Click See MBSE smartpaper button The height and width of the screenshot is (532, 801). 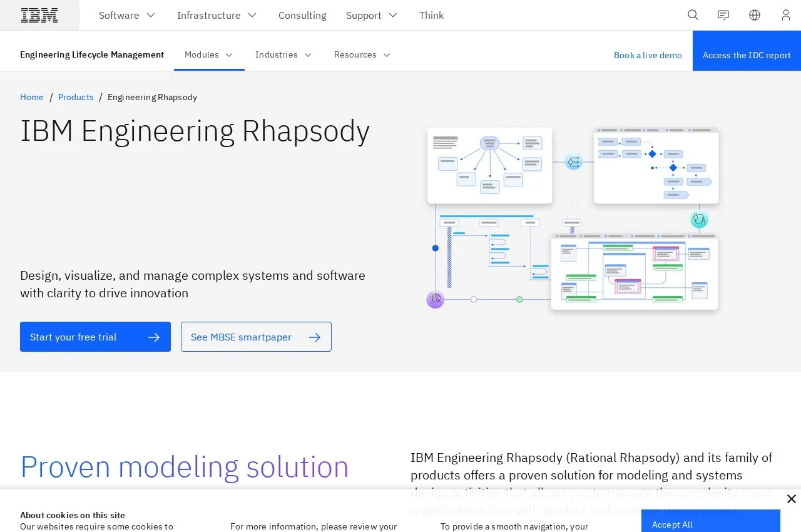coord(256,337)
